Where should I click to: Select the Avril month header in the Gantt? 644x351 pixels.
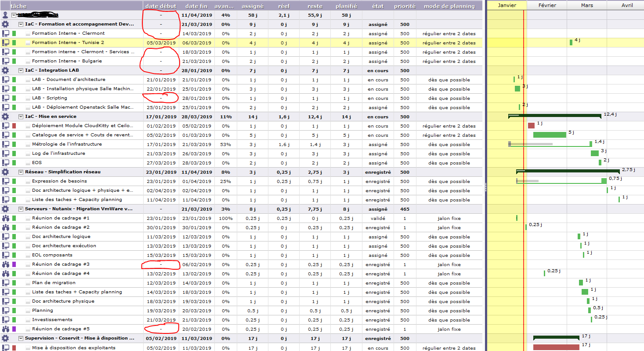(627, 5)
